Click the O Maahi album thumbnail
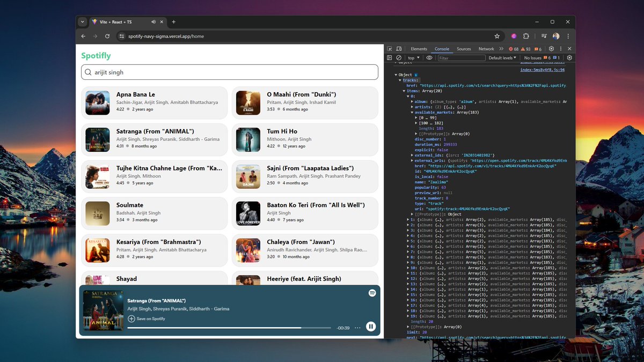The image size is (644, 362). pyautogui.click(x=248, y=102)
